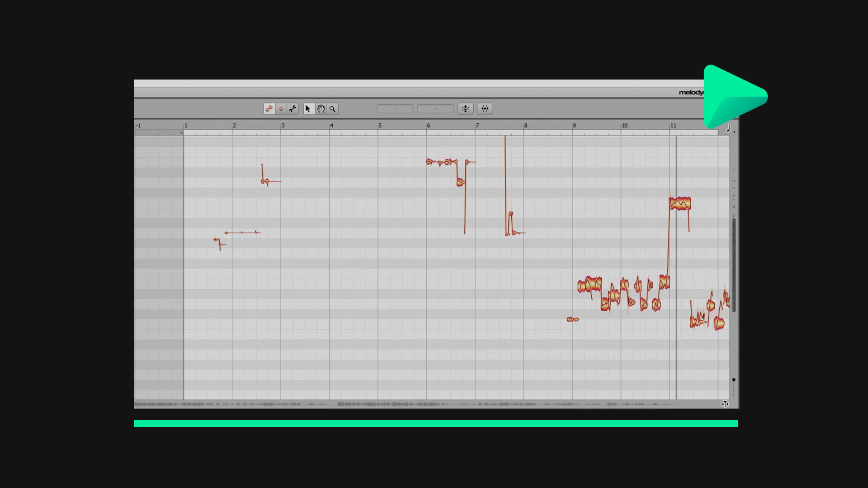
Task: Click the correct pitch macro button
Action: click(466, 108)
